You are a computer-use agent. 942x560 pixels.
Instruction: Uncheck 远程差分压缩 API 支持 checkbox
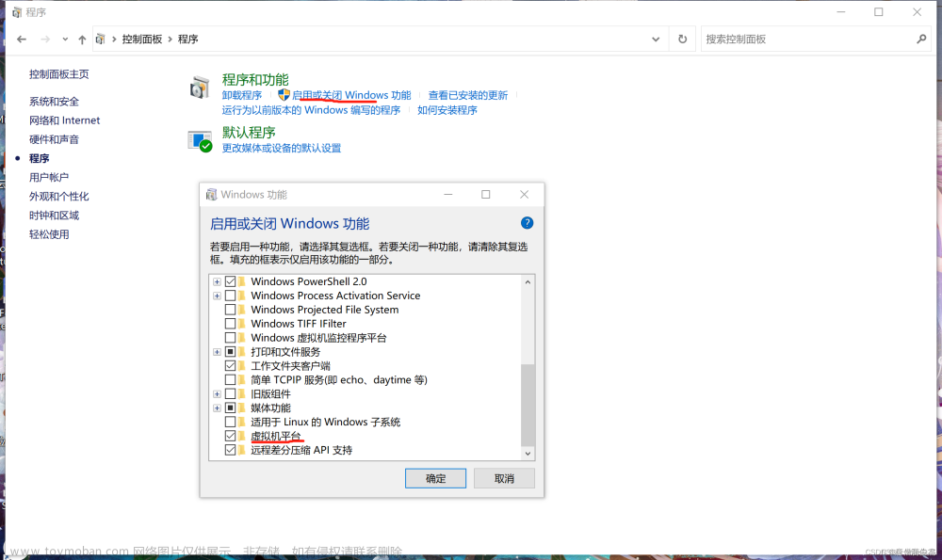[x=230, y=450]
